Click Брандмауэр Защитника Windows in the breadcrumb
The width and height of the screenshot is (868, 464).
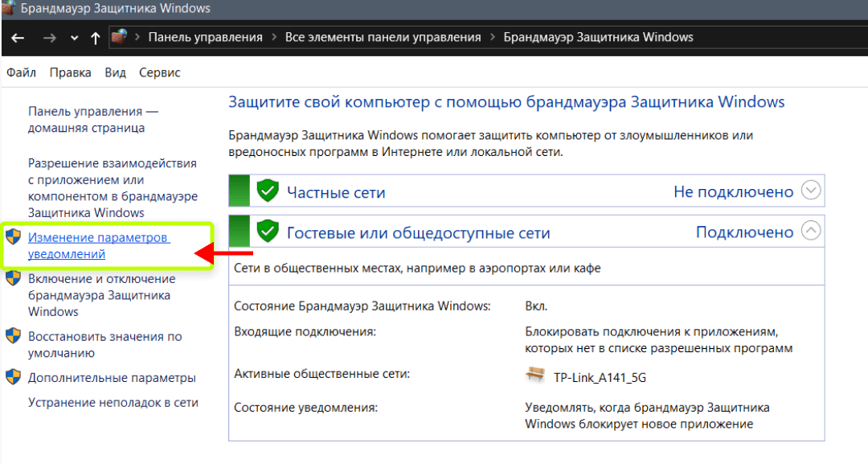599,37
